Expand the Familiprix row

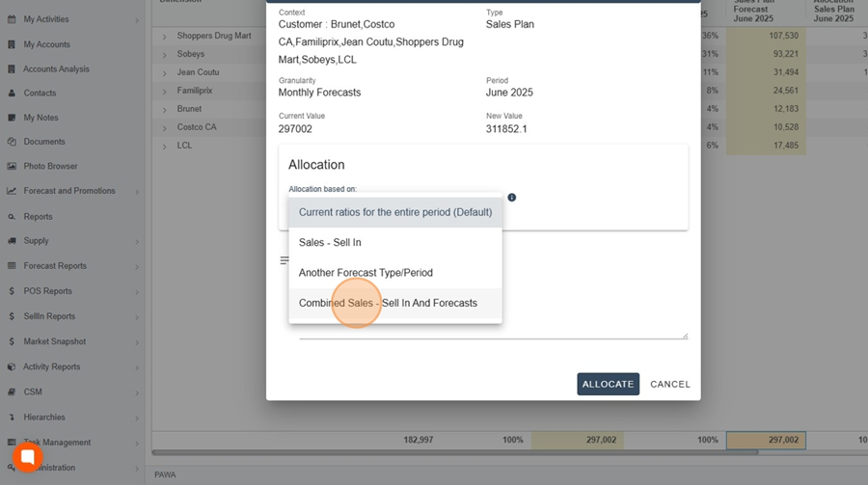(x=164, y=92)
